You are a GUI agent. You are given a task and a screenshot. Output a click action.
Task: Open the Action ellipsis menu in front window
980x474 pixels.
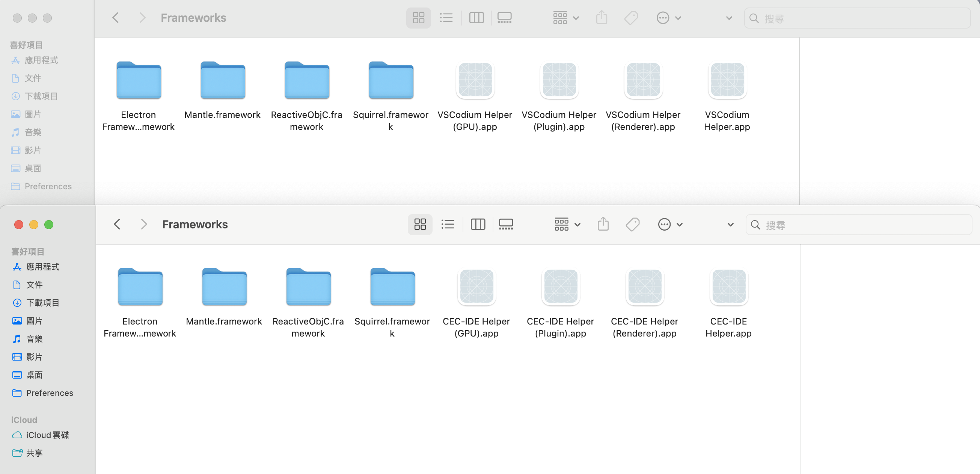[670, 225]
